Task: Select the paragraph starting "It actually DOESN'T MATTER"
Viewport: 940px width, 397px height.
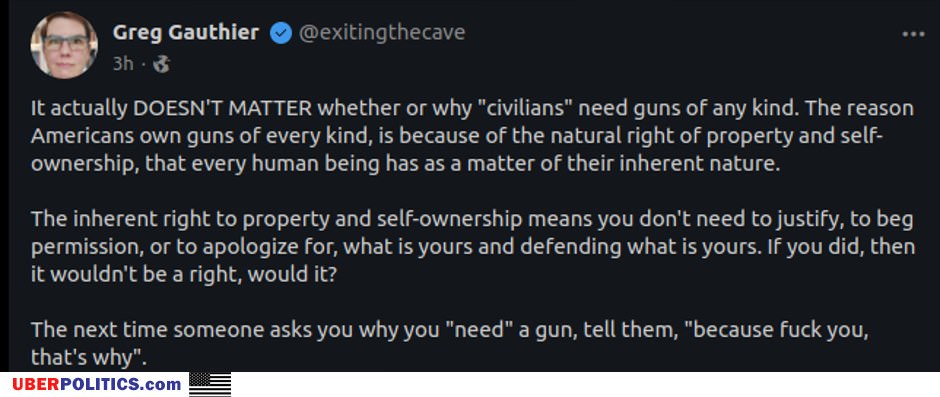Action: [x=472, y=137]
